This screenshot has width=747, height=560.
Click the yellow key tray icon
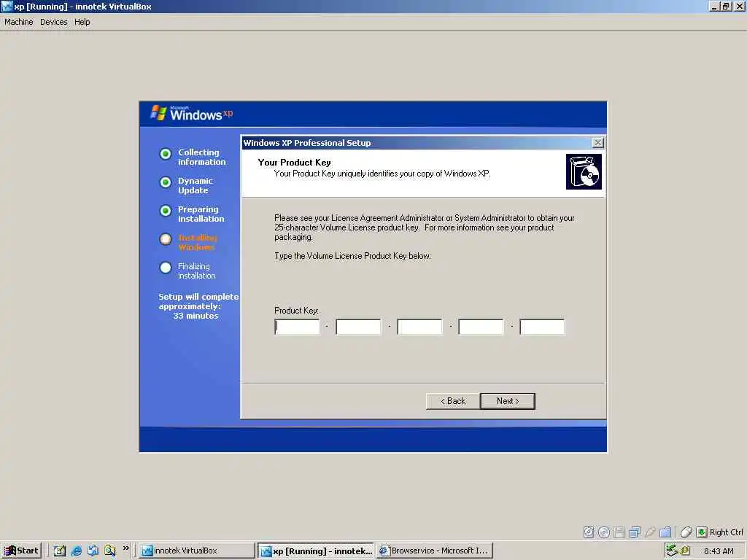[x=684, y=551]
